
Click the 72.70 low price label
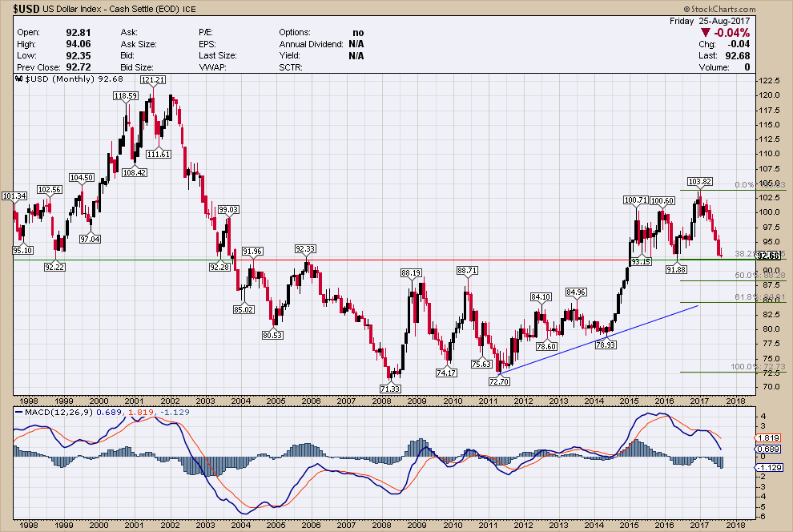pos(499,381)
